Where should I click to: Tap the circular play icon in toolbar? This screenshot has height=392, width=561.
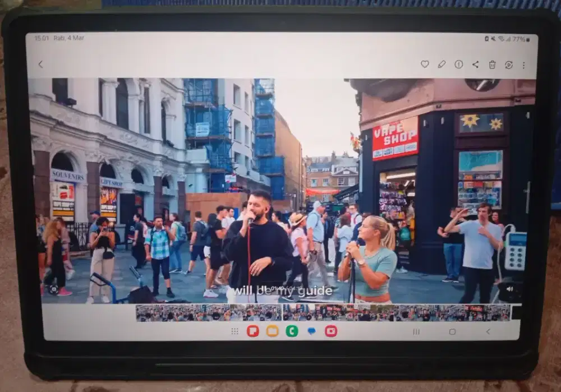tap(509, 64)
